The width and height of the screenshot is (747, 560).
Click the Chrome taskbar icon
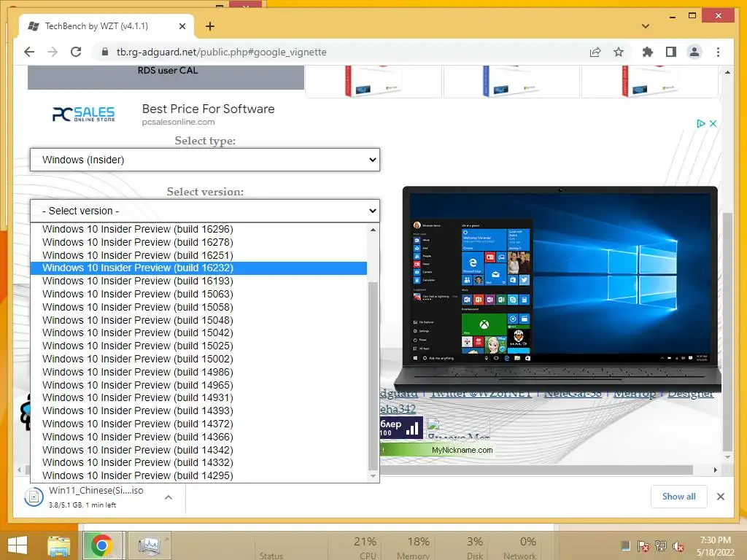[x=102, y=545]
